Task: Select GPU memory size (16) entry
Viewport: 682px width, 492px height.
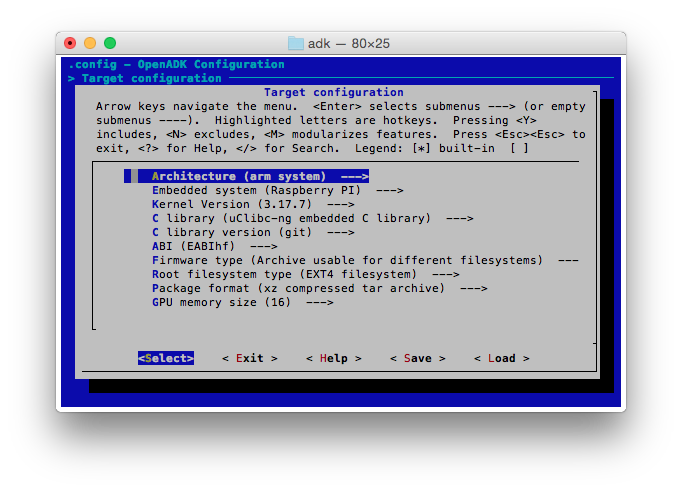Action: click(x=242, y=302)
